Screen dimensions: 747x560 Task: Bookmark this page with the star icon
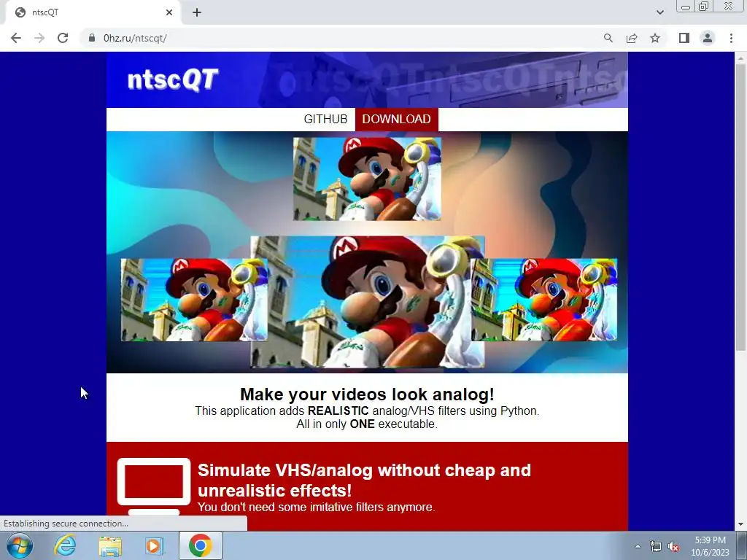pyautogui.click(x=655, y=38)
